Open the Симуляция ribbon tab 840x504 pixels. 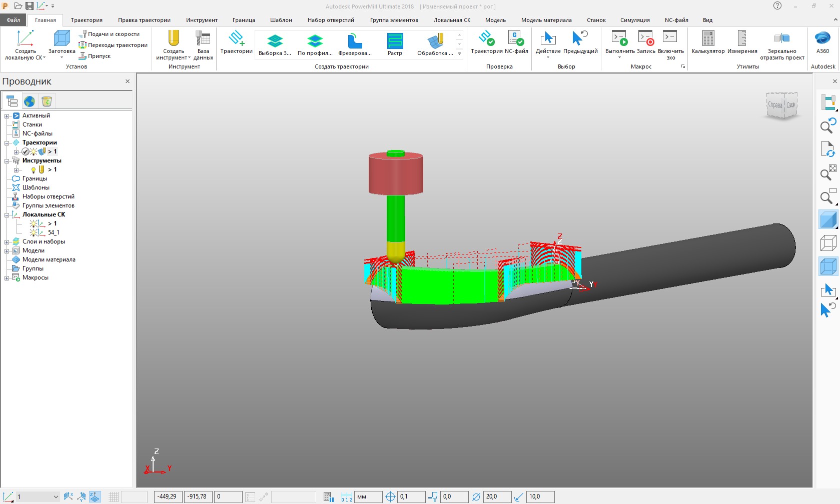[635, 20]
